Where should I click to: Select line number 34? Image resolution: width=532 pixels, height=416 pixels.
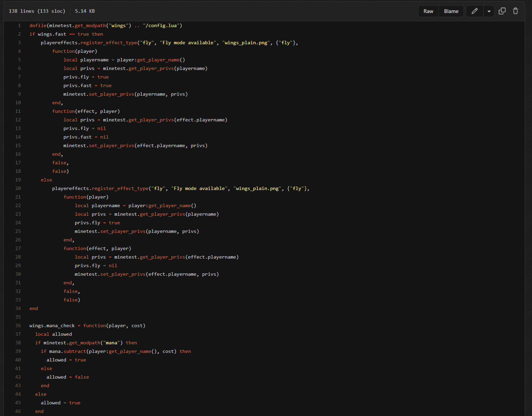pyautogui.click(x=18, y=309)
